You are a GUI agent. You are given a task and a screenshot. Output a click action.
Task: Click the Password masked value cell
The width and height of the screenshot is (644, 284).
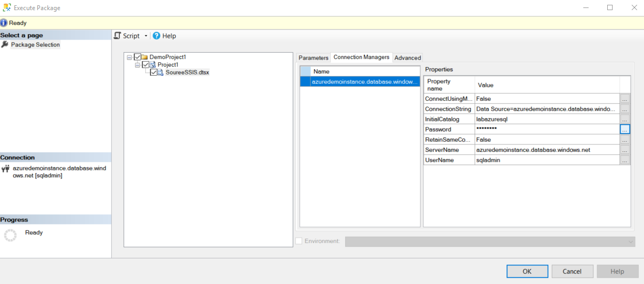tap(547, 129)
